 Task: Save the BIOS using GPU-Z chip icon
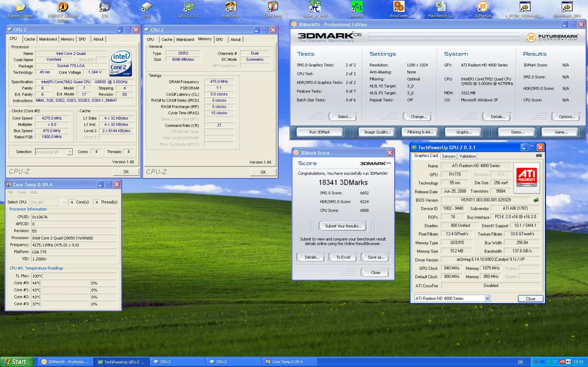(x=536, y=200)
